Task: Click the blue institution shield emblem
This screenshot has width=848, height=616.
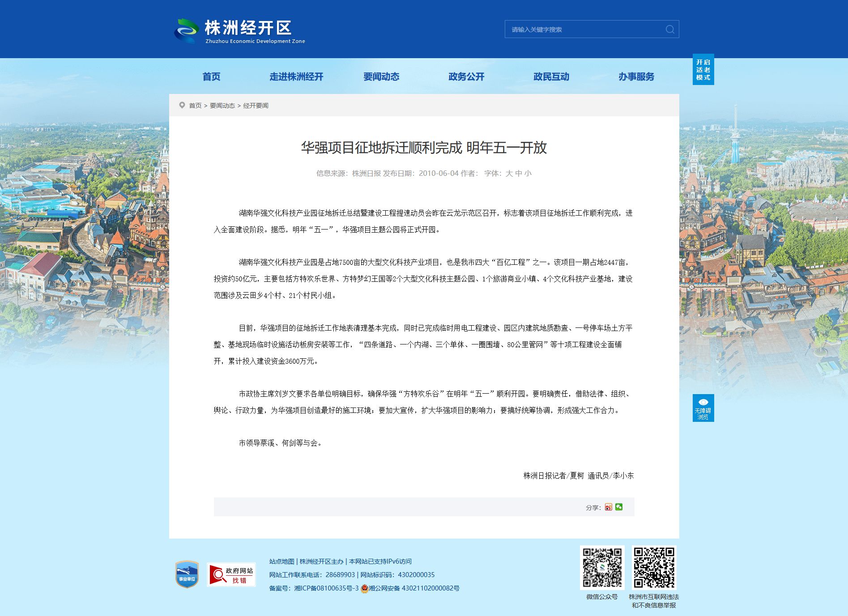Action: [x=187, y=574]
